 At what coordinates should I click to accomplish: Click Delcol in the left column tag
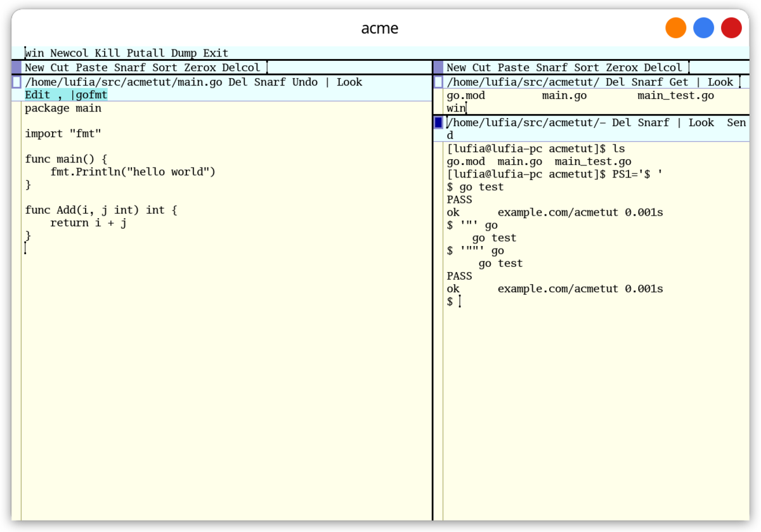coord(241,67)
